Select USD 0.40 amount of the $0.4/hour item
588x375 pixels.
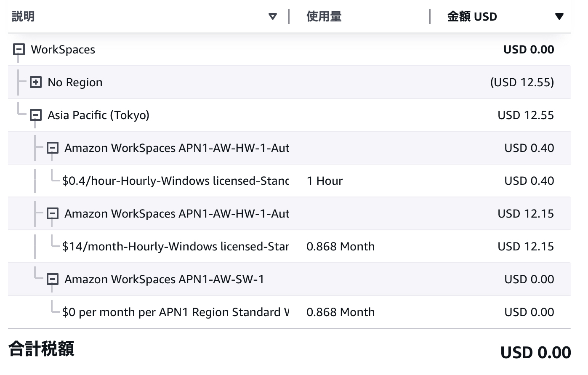529,181
